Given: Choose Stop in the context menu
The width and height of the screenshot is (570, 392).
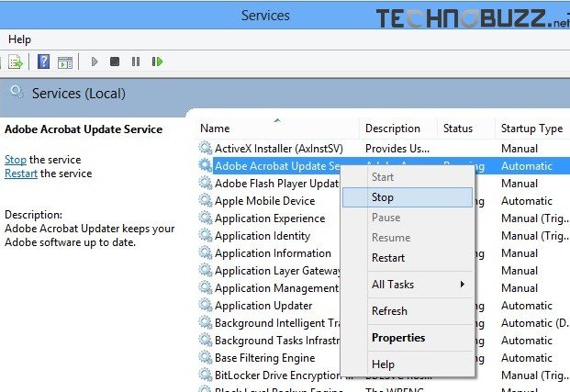Looking at the screenshot, I should tap(408, 197).
